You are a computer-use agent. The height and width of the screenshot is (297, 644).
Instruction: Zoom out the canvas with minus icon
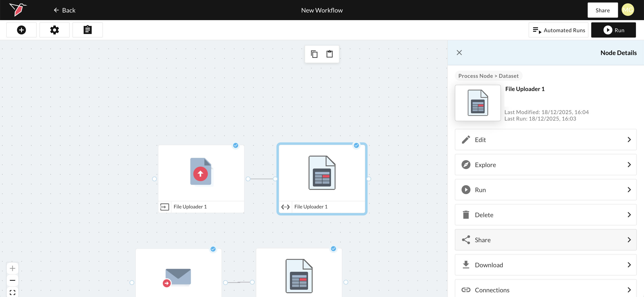point(13,280)
